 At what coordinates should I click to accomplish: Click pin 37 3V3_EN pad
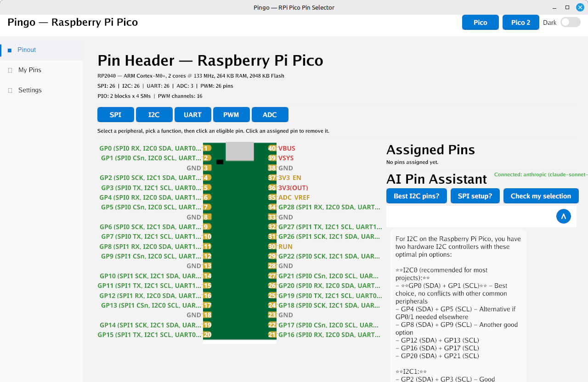pos(272,178)
